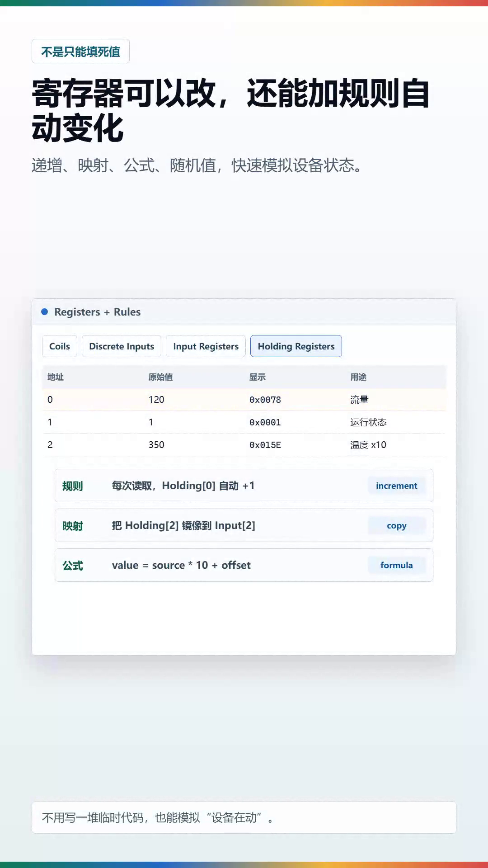This screenshot has height=868, width=488.
Task: Open the Discrete Inputs tab
Action: pyautogui.click(x=122, y=346)
